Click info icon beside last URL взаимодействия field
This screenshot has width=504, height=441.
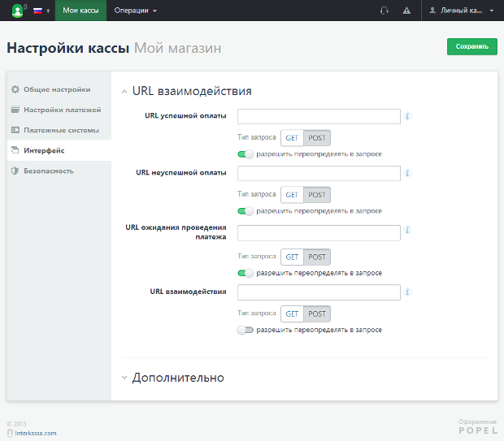407,292
